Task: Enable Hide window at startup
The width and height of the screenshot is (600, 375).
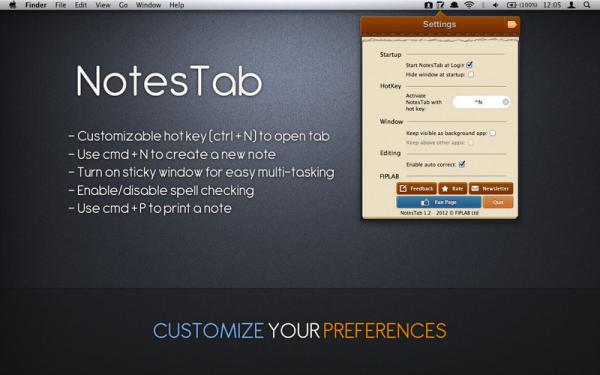Action: point(471,74)
